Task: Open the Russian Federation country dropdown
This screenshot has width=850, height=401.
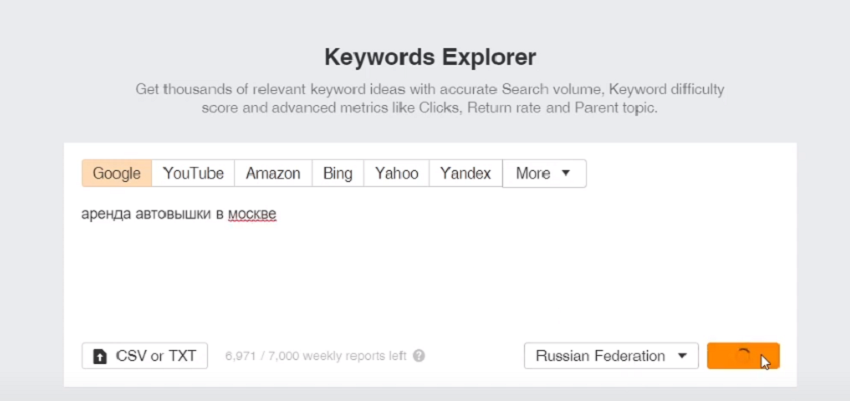Action: [x=611, y=356]
